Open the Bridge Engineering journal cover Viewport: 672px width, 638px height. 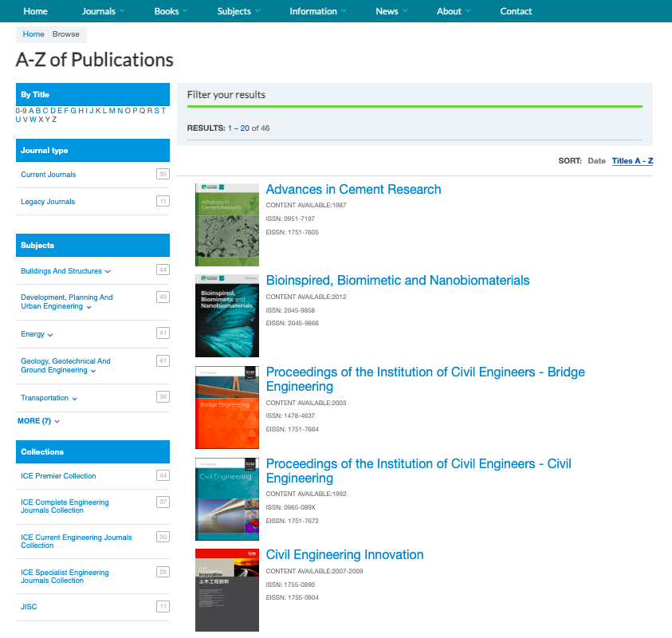227,408
